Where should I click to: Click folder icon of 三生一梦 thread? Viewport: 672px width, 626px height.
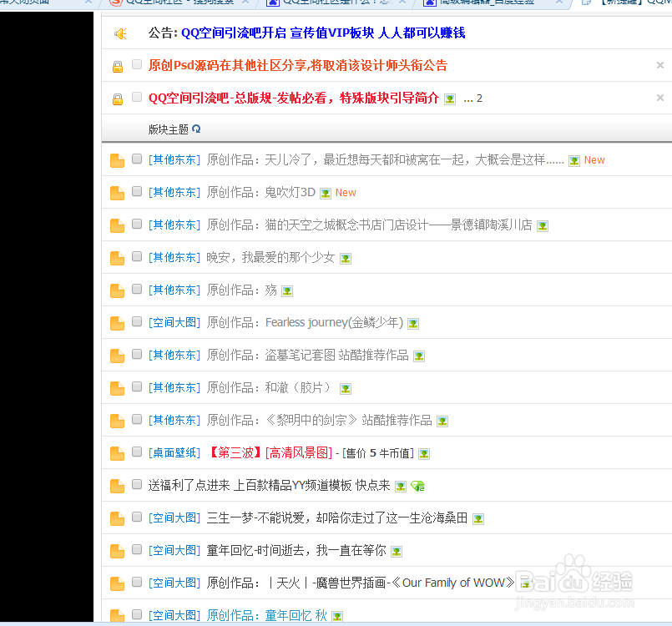117,518
